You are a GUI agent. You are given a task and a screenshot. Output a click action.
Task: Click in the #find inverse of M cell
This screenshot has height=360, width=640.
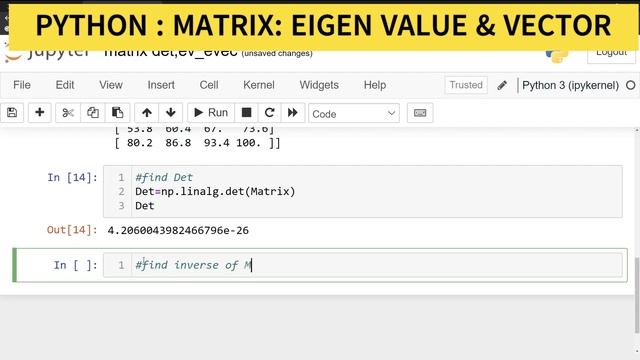pos(362,265)
